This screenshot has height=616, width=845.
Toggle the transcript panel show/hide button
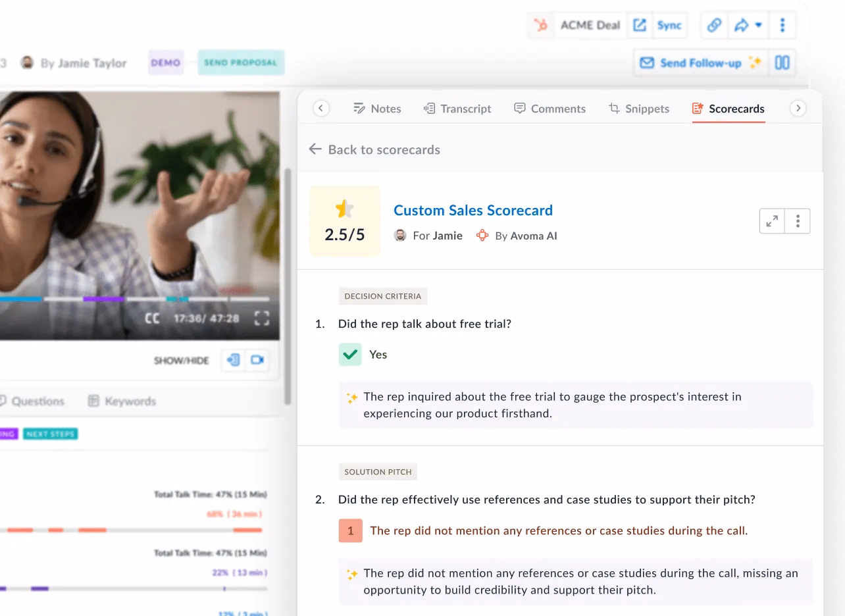233,360
